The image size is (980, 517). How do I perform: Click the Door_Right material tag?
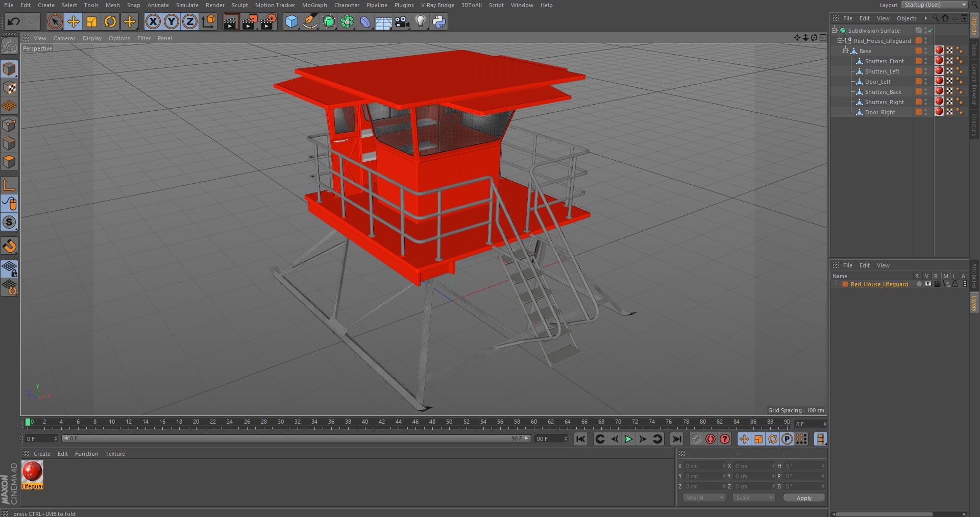(x=939, y=112)
